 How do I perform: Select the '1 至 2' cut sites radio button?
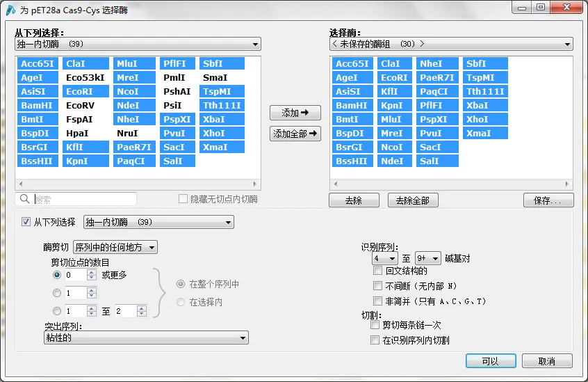57,311
